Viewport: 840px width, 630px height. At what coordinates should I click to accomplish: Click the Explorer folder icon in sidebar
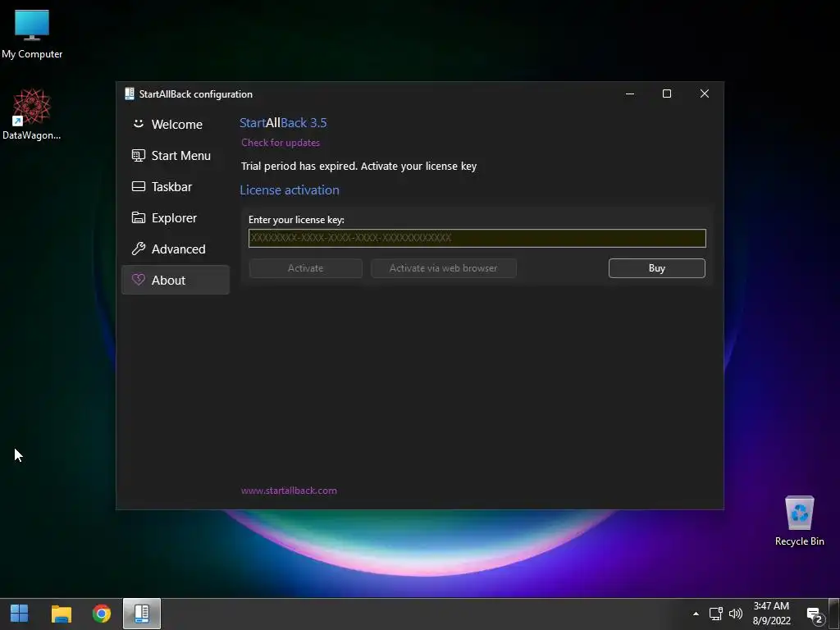click(138, 217)
